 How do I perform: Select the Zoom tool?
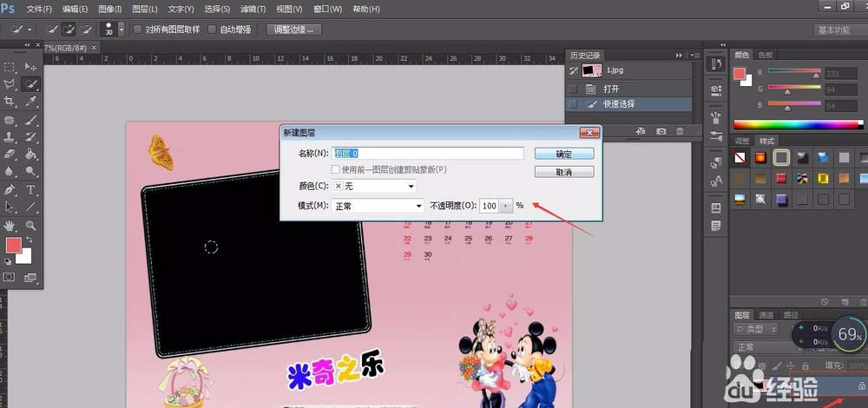coord(30,226)
